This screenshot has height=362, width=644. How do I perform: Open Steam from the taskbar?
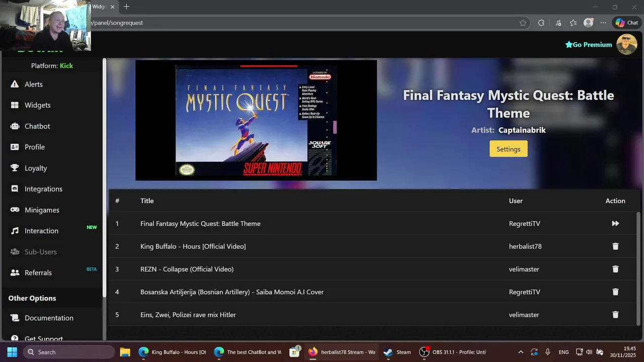point(397,352)
